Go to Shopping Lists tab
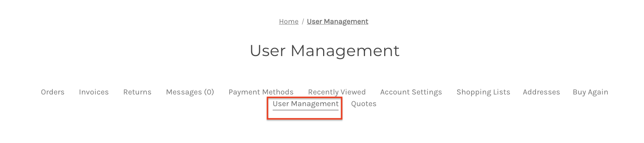 pyautogui.click(x=483, y=92)
